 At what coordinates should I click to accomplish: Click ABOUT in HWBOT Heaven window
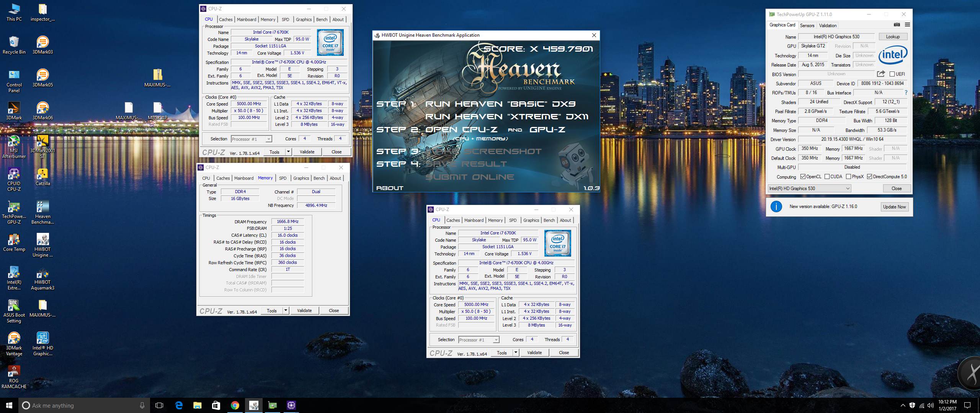pyautogui.click(x=390, y=188)
